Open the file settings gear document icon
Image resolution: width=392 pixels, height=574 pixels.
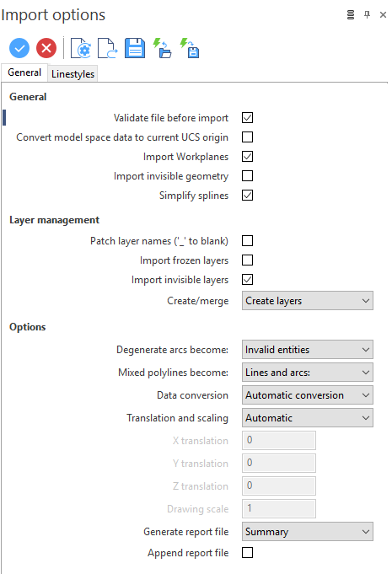coord(81,48)
